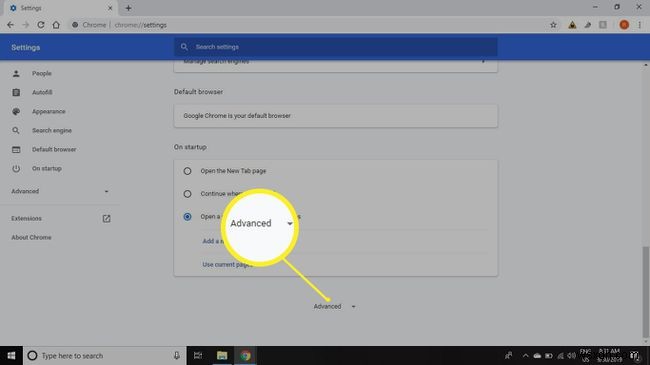Open the Chrome three-dot menu
The image size is (650, 365).
[640, 25]
